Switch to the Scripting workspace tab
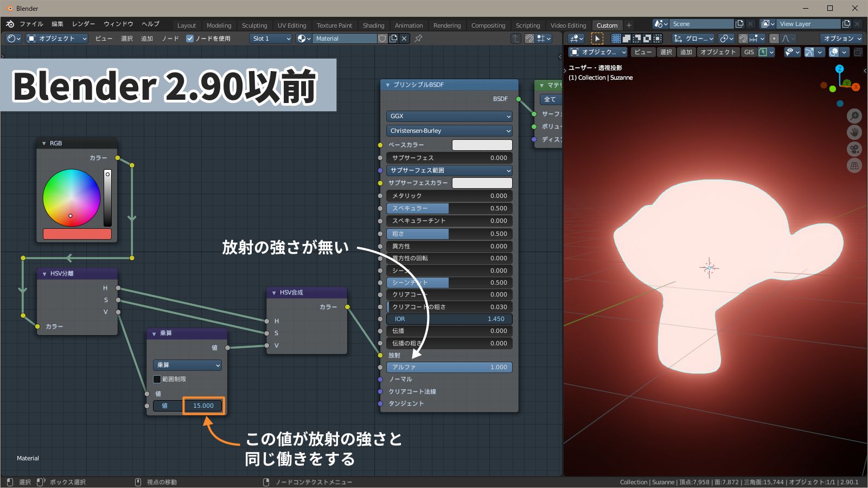868x488 pixels. [528, 25]
